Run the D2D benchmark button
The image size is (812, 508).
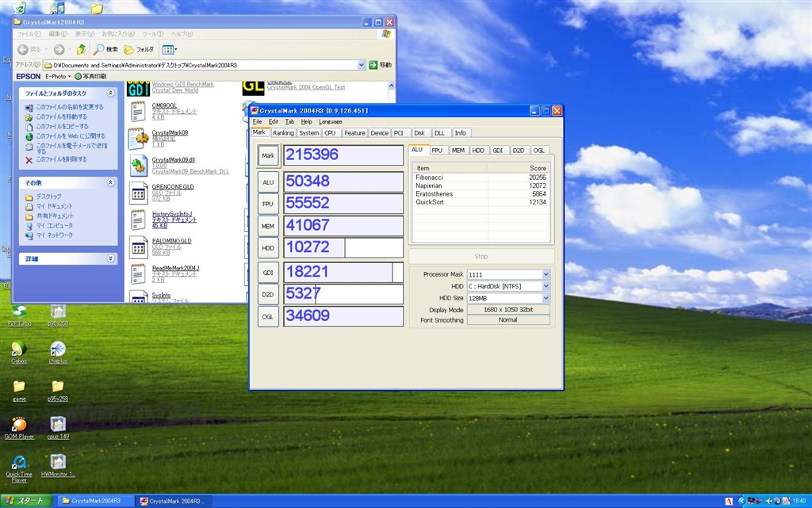tap(268, 294)
